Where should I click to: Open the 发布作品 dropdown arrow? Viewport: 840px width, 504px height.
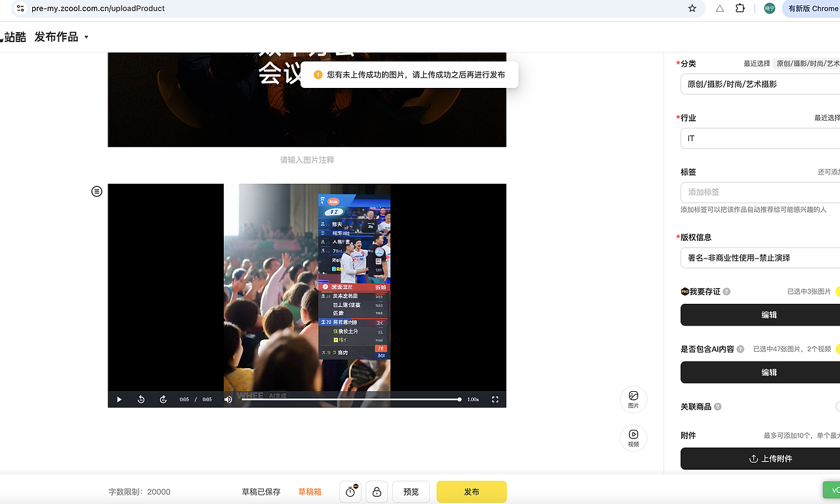(86, 37)
